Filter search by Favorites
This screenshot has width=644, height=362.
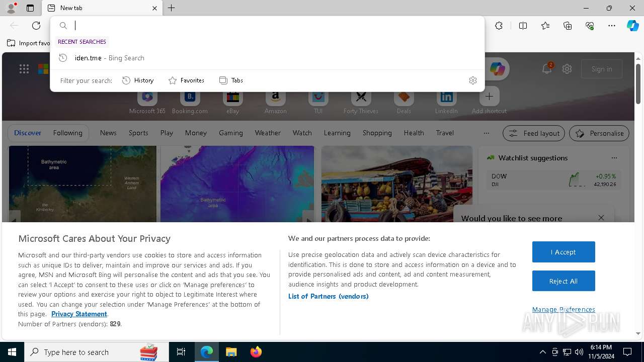186,80
